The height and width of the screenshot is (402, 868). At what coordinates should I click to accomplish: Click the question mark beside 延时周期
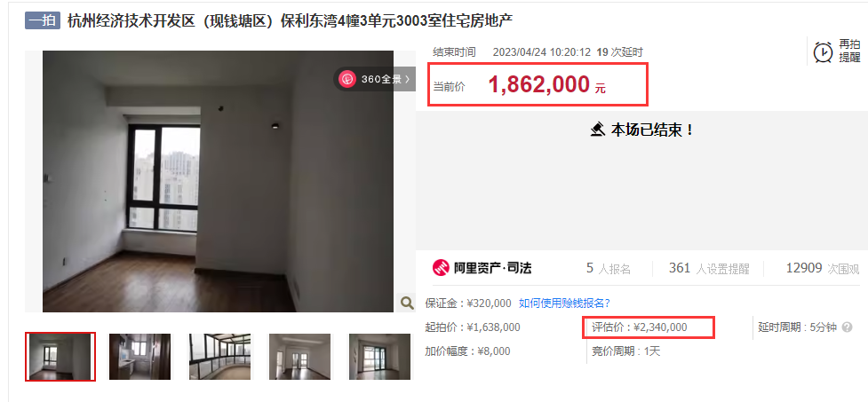[x=847, y=327]
